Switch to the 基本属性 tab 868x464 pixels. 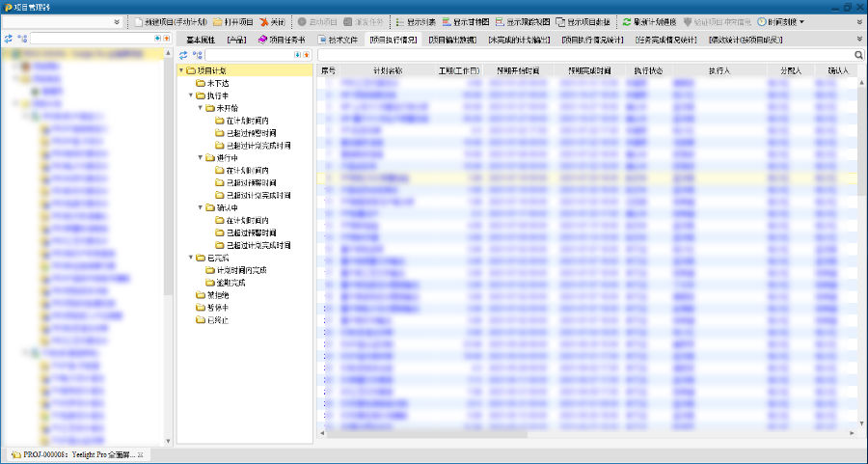(x=201, y=40)
